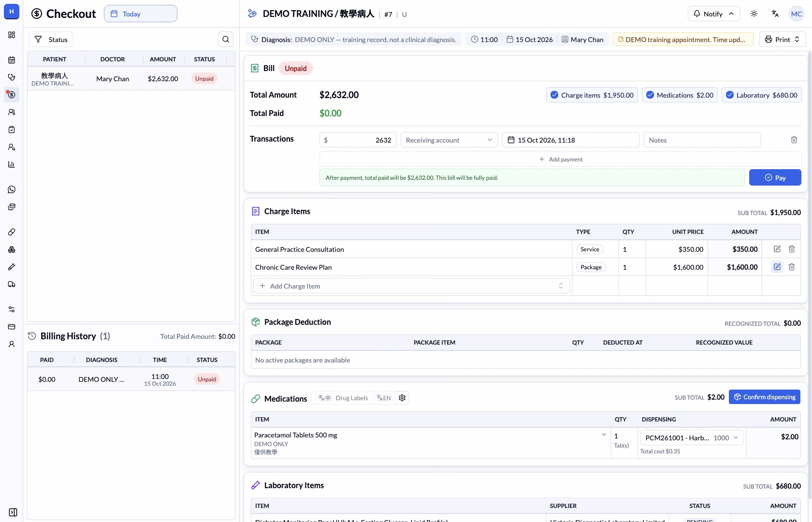Delete the payment transaction row
The image size is (812, 522).
794,140
